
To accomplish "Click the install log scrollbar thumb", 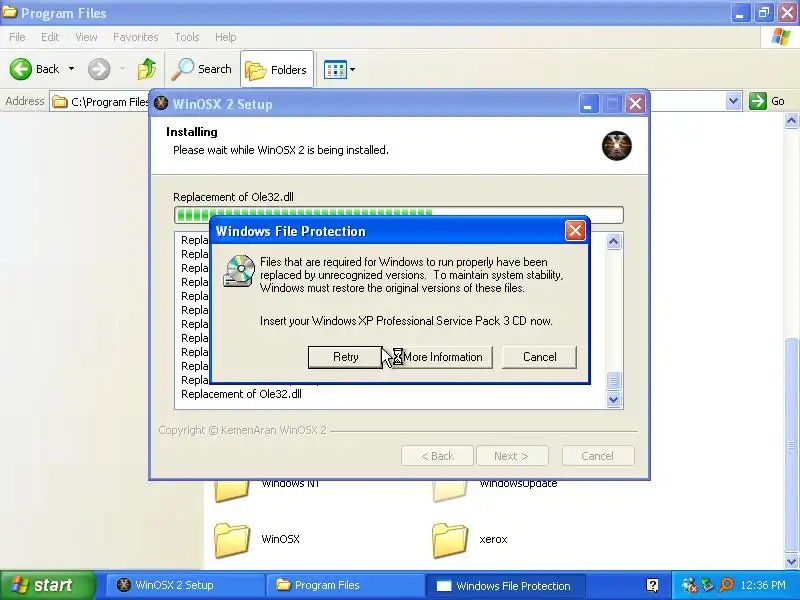I will tap(613, 381).
